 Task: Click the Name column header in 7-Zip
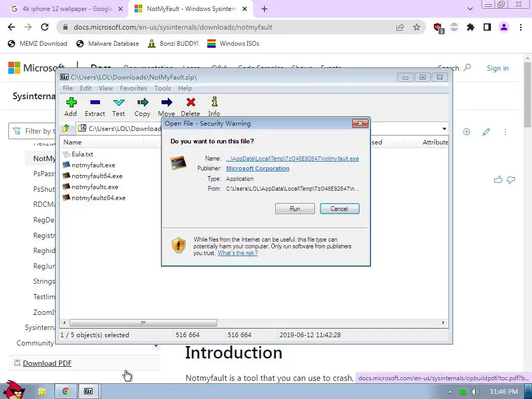pyautogui.click(x=102, y=142)
